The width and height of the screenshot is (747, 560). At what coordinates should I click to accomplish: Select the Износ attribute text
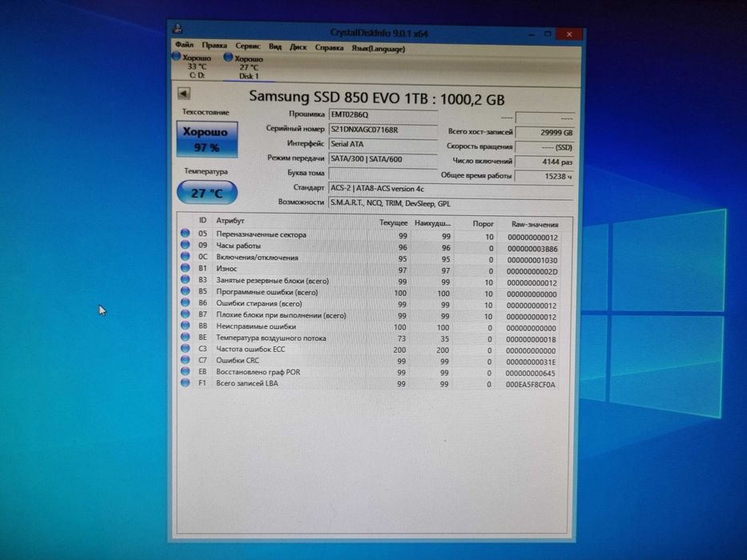pyautogui.click(x=227, y=269)
